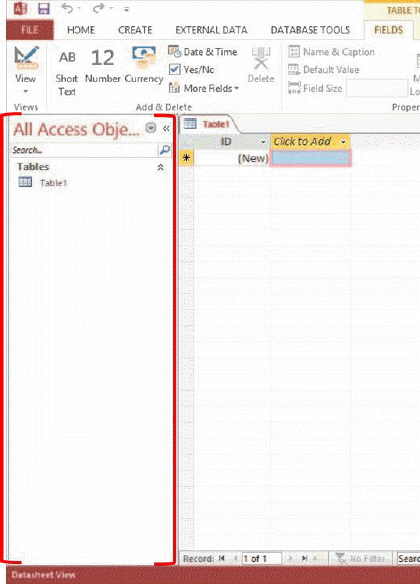Click the search magnifier in navigation pane

tap(165, 150)
